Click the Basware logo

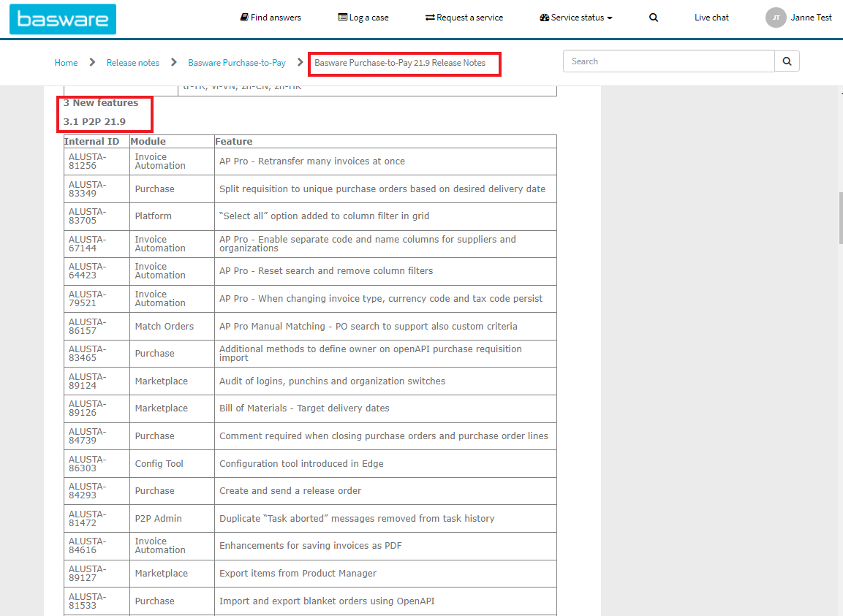click(63, 19)
